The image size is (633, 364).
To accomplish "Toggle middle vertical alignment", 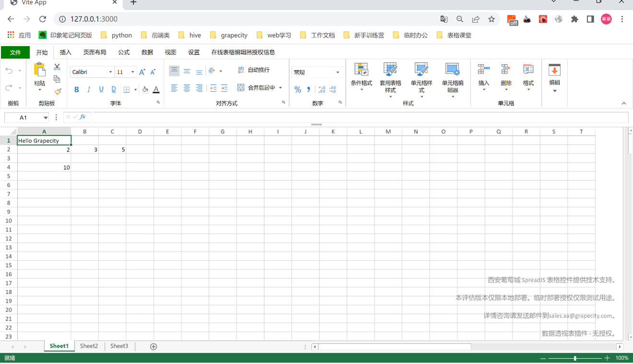I will (187, 71).
